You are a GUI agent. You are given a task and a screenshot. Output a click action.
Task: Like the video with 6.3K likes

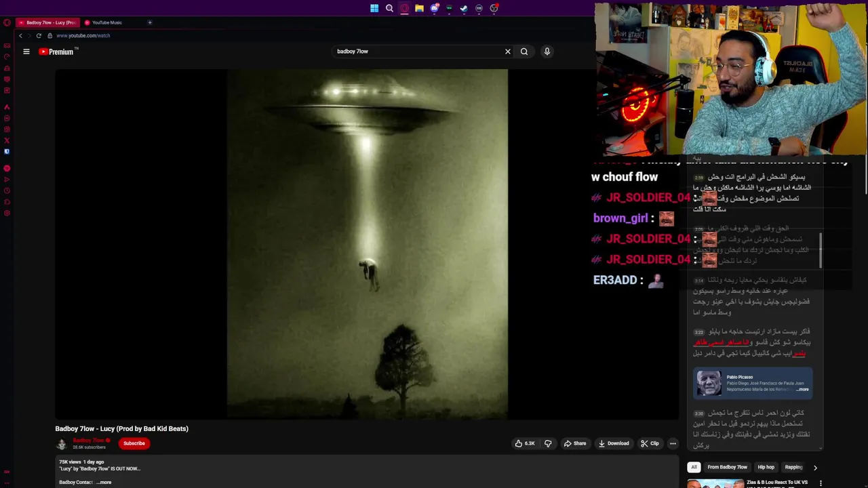point(525,443)
